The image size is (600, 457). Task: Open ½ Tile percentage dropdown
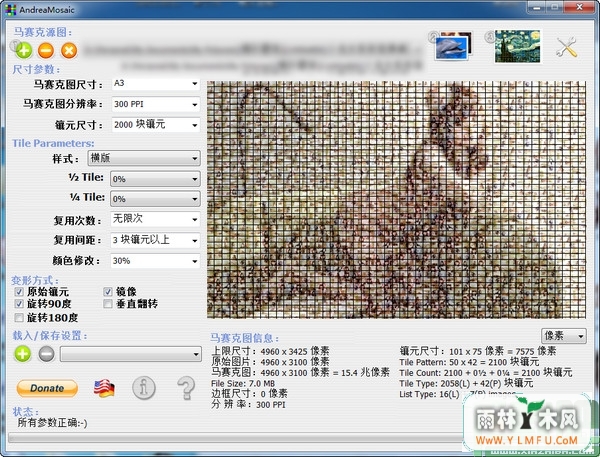155,179
